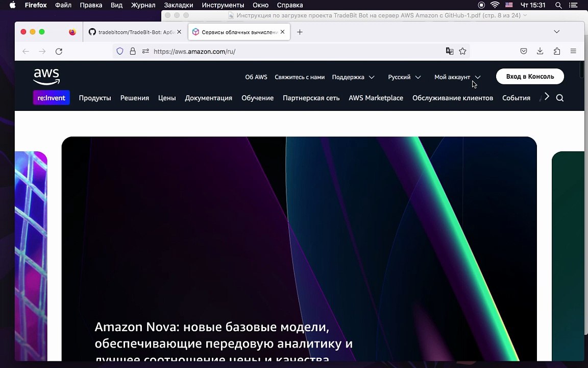Screen dimensions: 588x368
Task: Open Обучение navigation item
Action: pos(258,98)
